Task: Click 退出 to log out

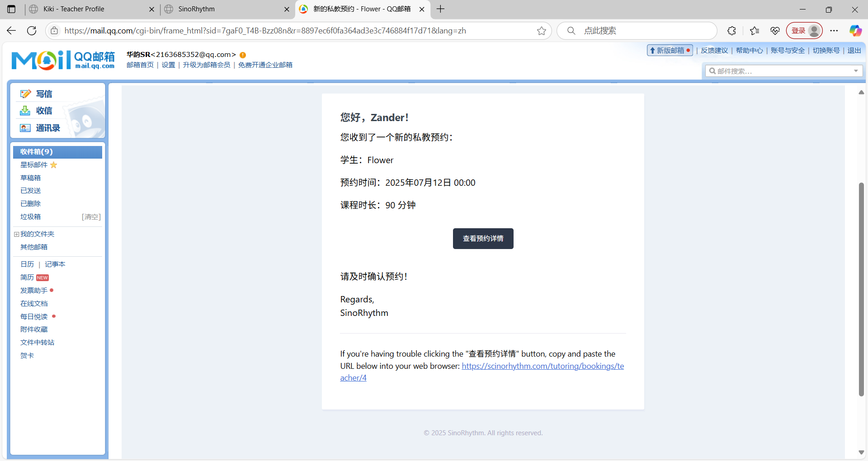Action: click(x=854, y=51)
